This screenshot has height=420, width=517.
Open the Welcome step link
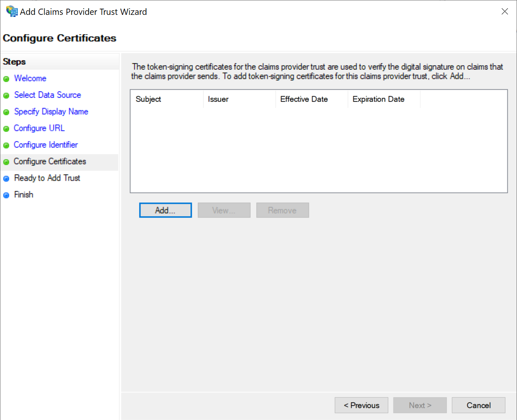coord(30,78)
